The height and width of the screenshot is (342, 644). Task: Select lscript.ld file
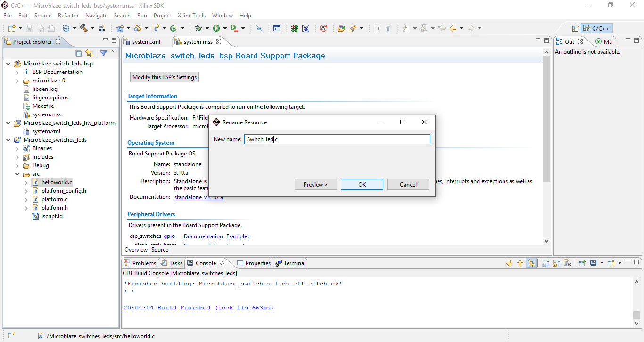(x=47, y=216)
